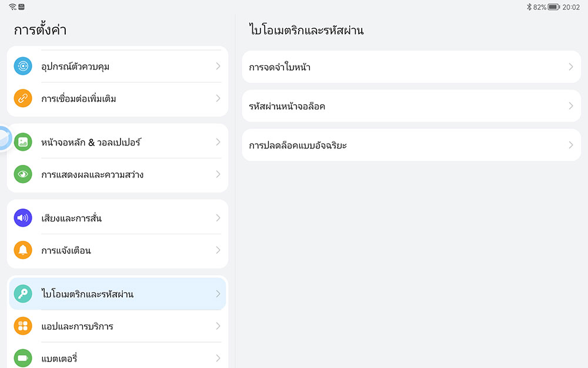Tap the green wallpaper icon for หน้าจอหลัก
The width and height of the screenshot is (588, 368).
pyautogui.click(x=23, y=142)
